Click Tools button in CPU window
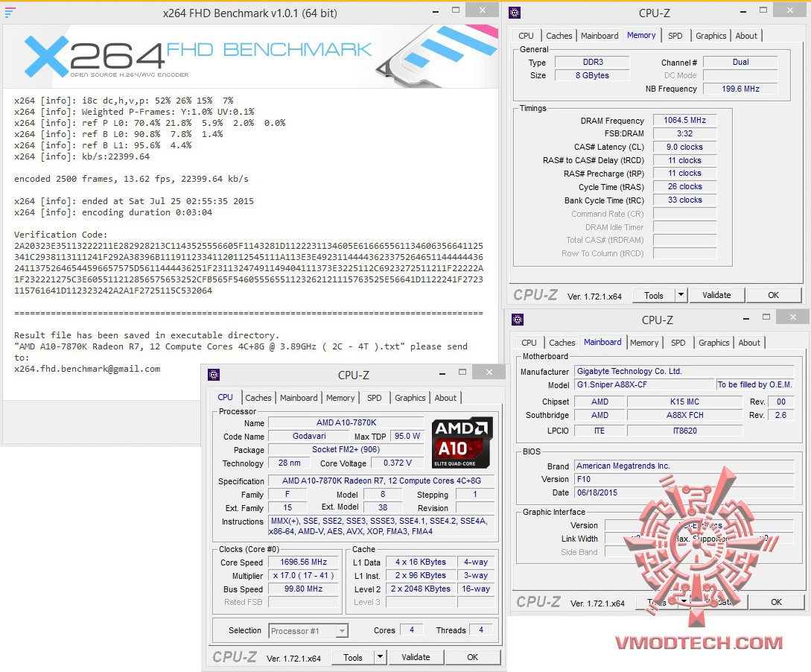The image size is (811, 672). pyautogui.click(x=353, y=658)
